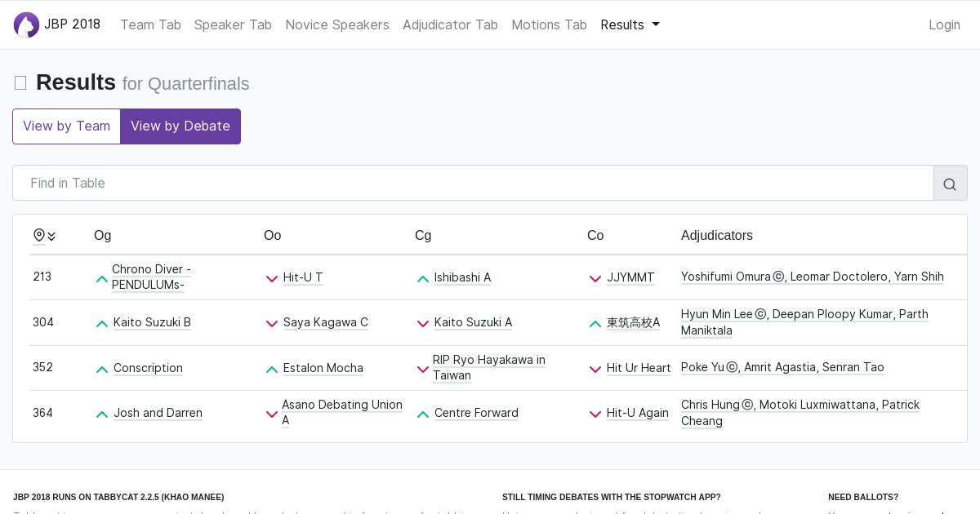This screenshot has height=514, width=980.
Task: Click the Tabbycat logo icon
Action: pyautogui.click(x=27, y=25)
